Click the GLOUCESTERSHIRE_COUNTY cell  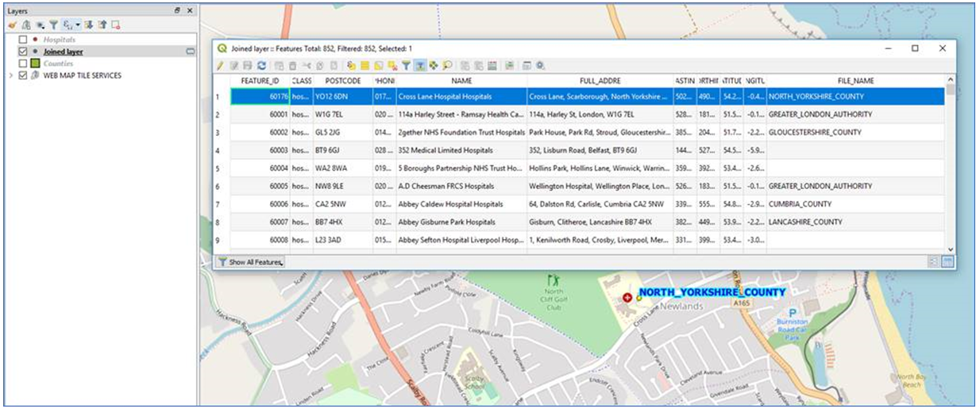(x=856, y=133)
